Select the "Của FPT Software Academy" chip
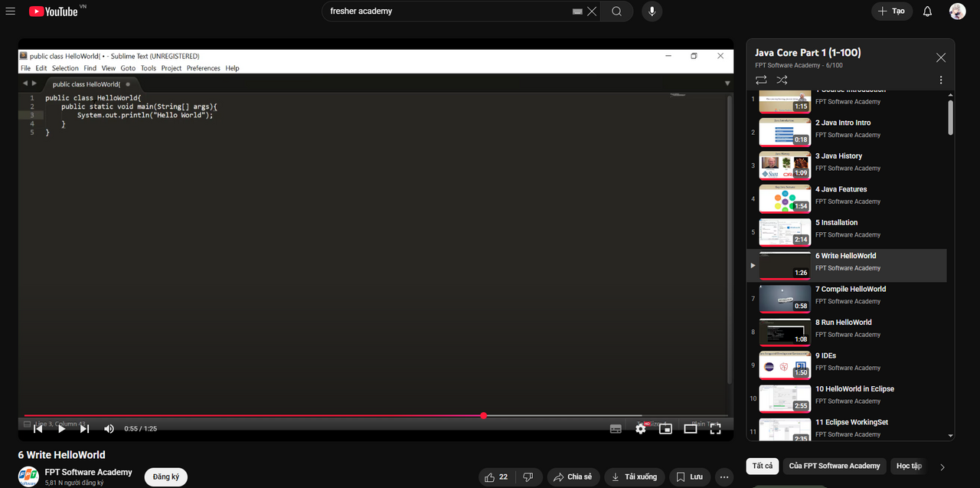This screenshot has width=980, height=488. (x=834, y=466)
